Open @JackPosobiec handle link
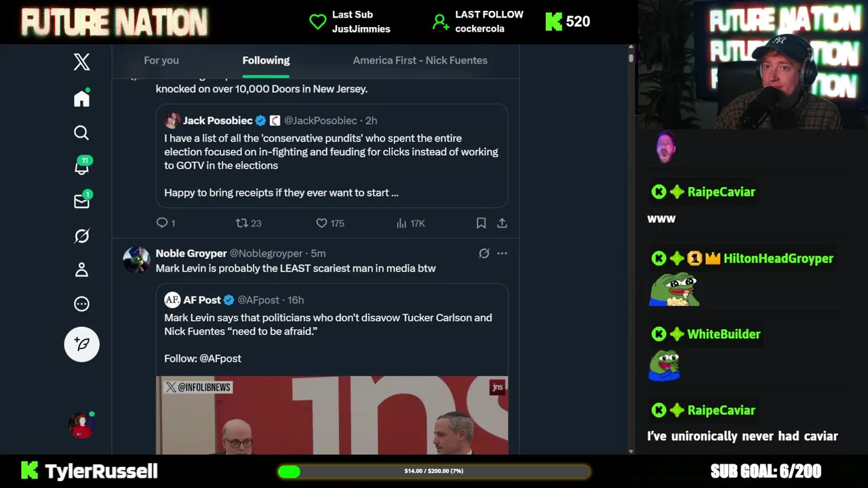 tap(320, 121)
